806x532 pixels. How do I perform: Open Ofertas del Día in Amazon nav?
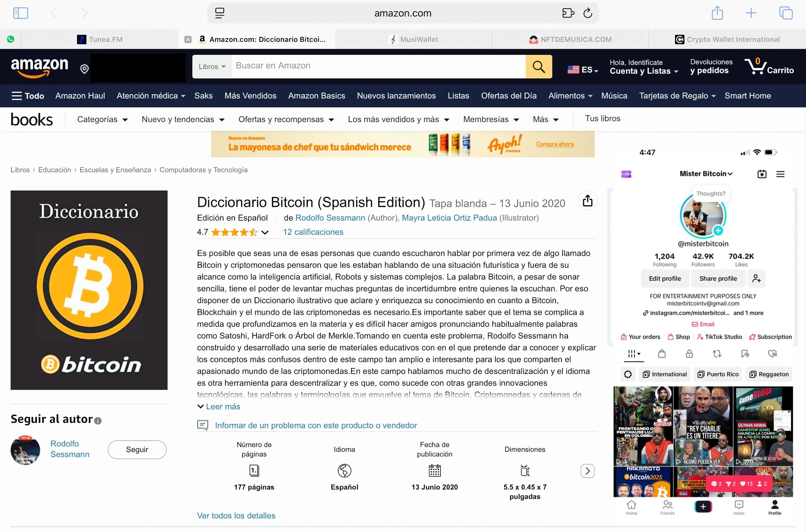(x=509, y=96)
